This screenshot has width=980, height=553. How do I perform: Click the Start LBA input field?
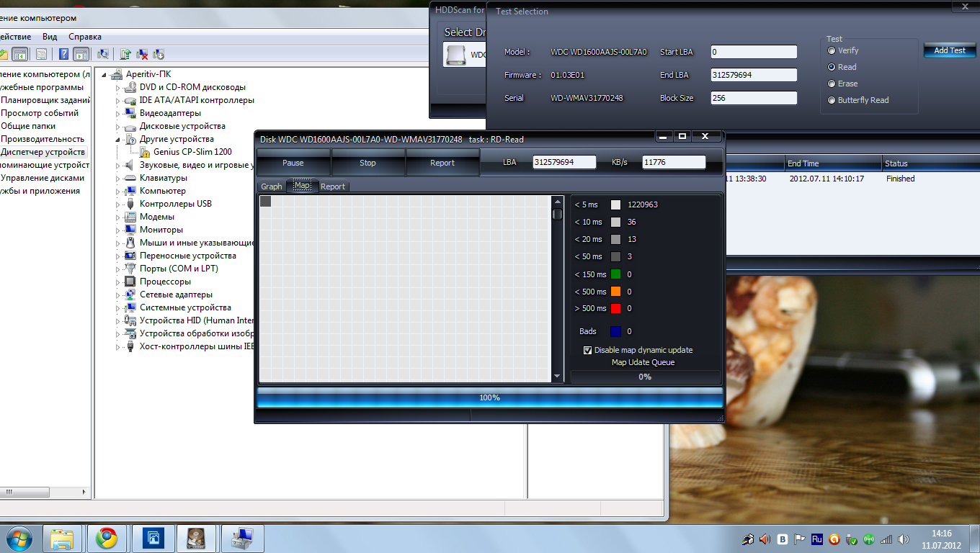point(754,52)
